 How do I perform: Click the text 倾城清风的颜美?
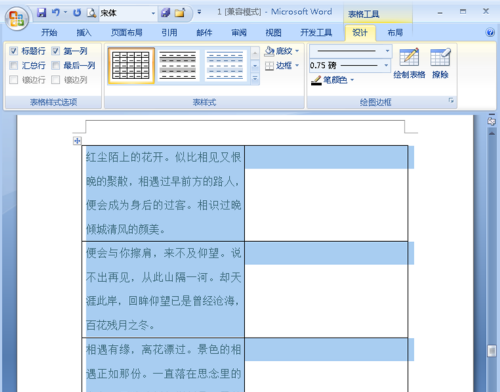123,229
